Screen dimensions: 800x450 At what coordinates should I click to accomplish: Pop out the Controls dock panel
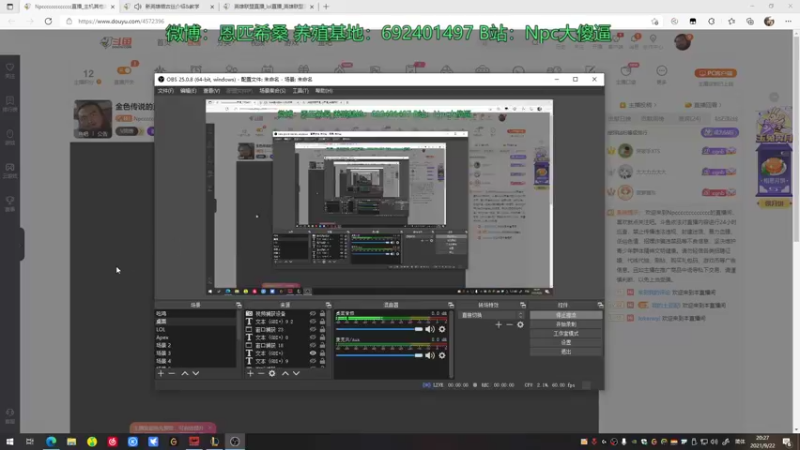pyautogui.click(x=600, y=305)
